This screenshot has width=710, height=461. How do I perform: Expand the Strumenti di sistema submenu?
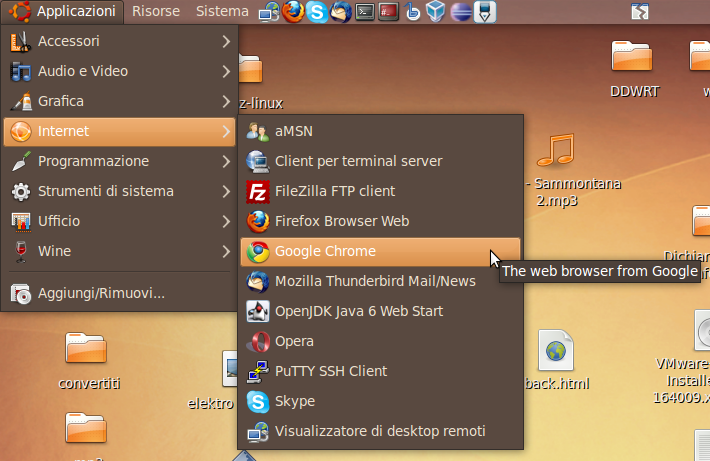tap(120, 191)
